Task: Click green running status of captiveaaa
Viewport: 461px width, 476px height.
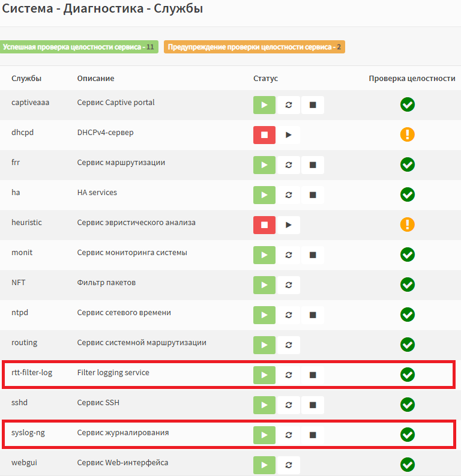Action: (x=264, y=105)
